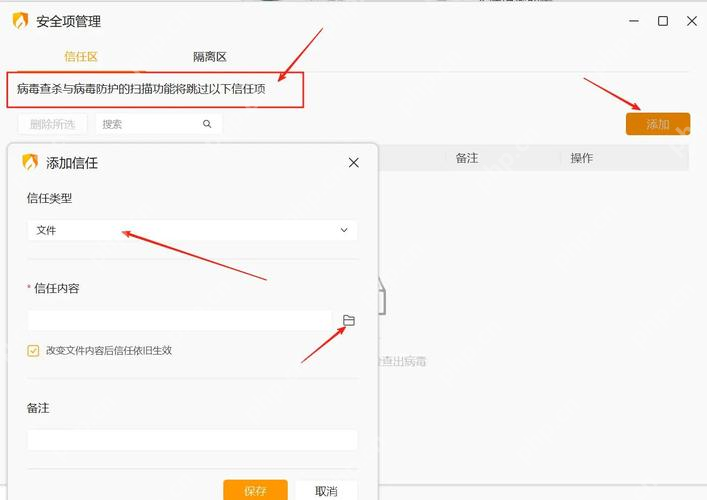Click the 病毒查杀与病毒防护 description text
Image resolution: width=707 pixels, height=500 pixels.
pyautogui.click(x=141, y=89)
